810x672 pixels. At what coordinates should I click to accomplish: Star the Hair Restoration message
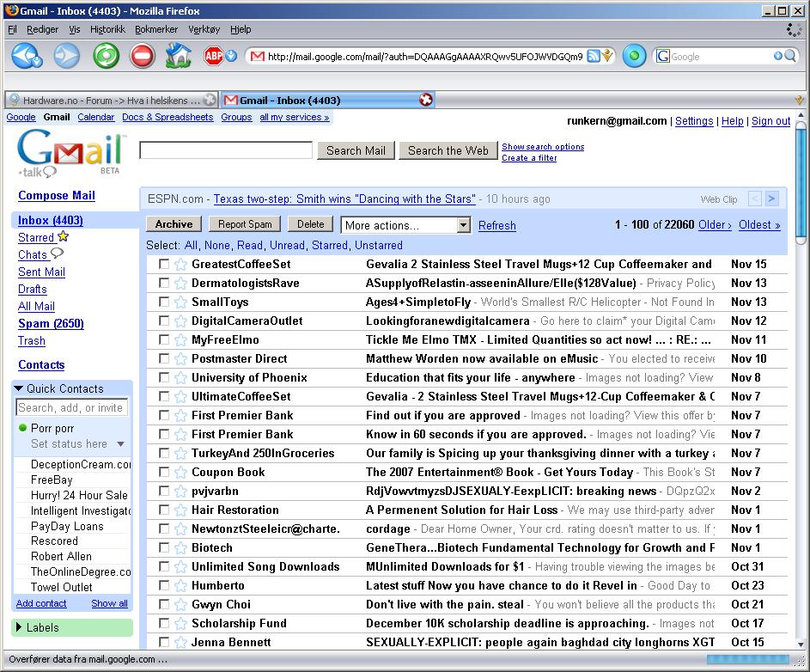click(x=180, y=510)
